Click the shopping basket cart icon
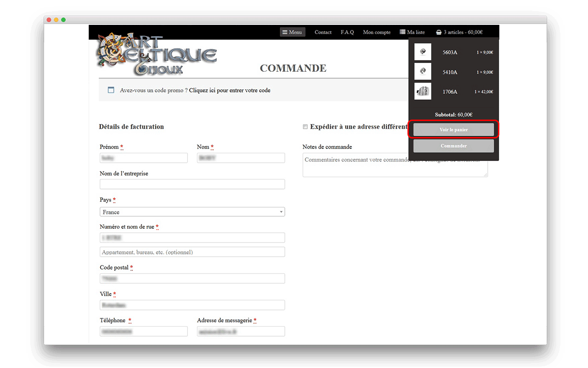The image size is (588, 368). (439, 33)
